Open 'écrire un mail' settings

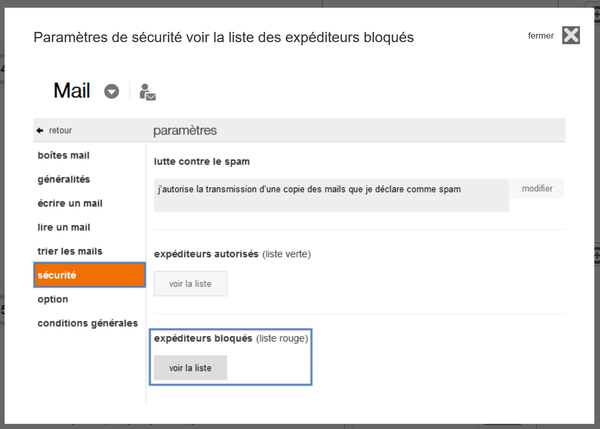pyautogui.click(x=70, y=203)
